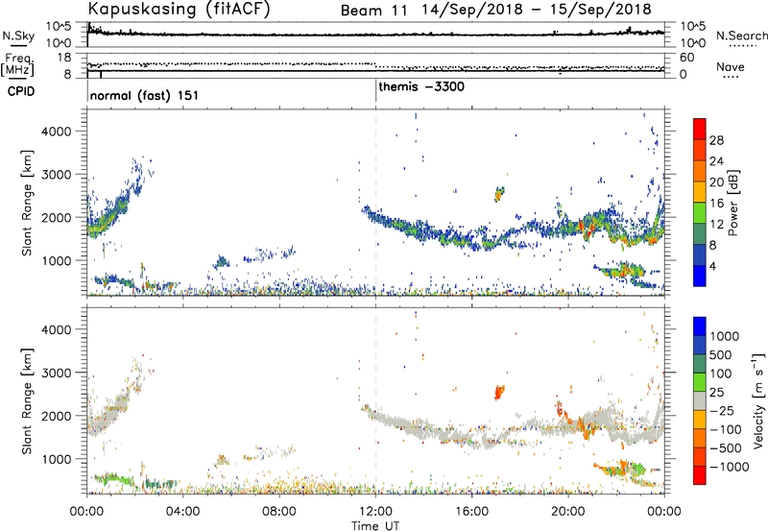Viewport: 768px width, 532px height.
Task: Click the 18 tick on frequency axis
Action: coord(64,58)
